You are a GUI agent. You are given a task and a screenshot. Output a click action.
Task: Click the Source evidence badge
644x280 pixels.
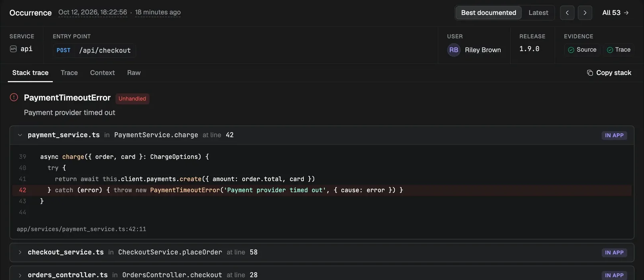(x=582, y=50)
